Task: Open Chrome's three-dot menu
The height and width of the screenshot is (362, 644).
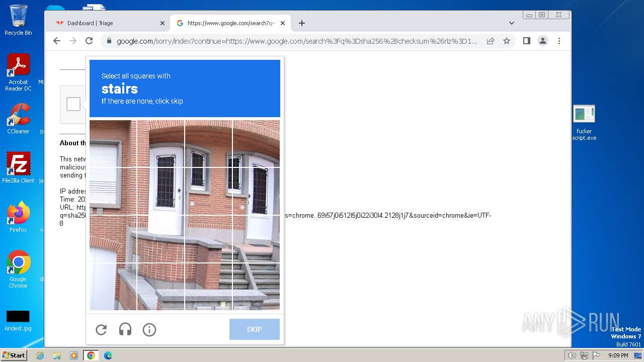Action: [559, 41]
